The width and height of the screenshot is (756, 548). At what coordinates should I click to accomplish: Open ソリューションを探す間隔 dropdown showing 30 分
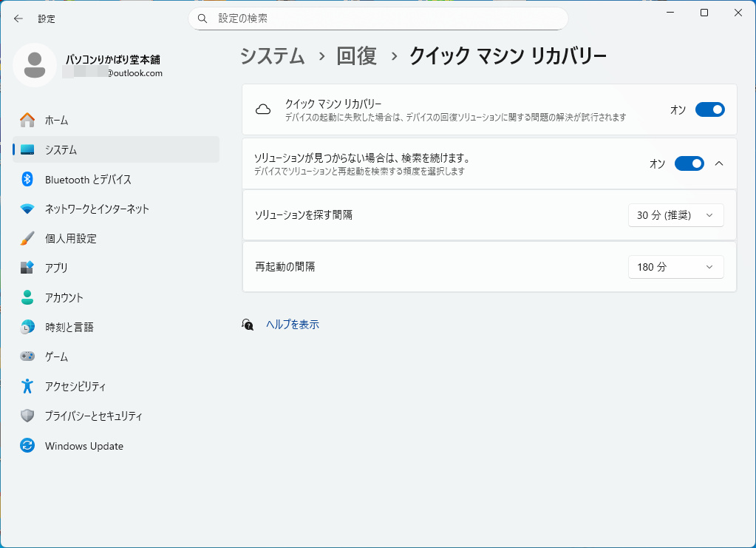(675, 215)
